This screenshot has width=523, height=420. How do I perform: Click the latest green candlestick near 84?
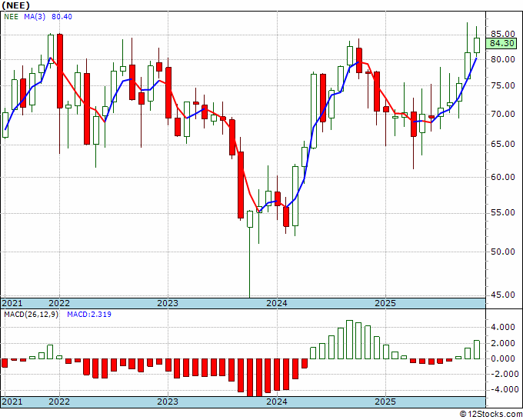pyautogui.click(x=477, y=45)
